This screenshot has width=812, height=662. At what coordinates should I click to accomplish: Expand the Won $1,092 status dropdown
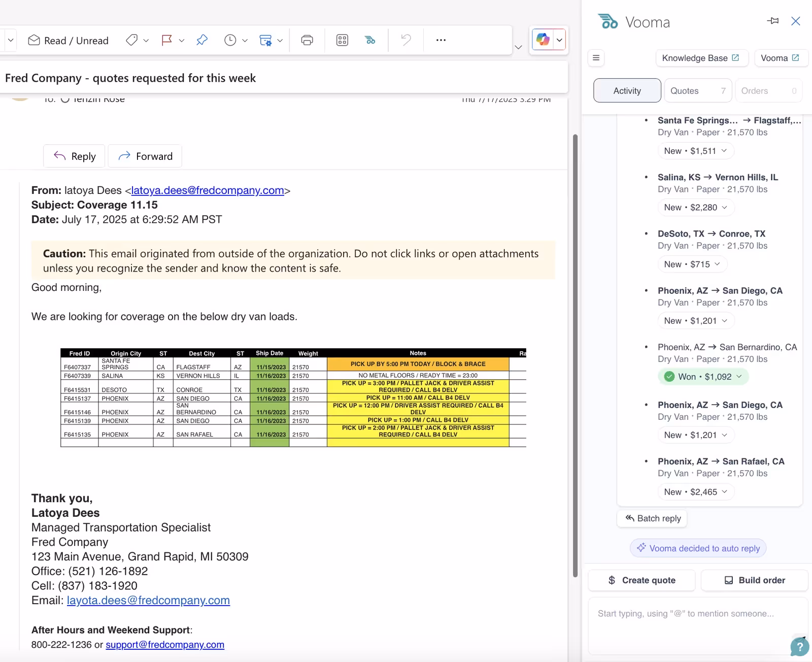click(703, 377)
